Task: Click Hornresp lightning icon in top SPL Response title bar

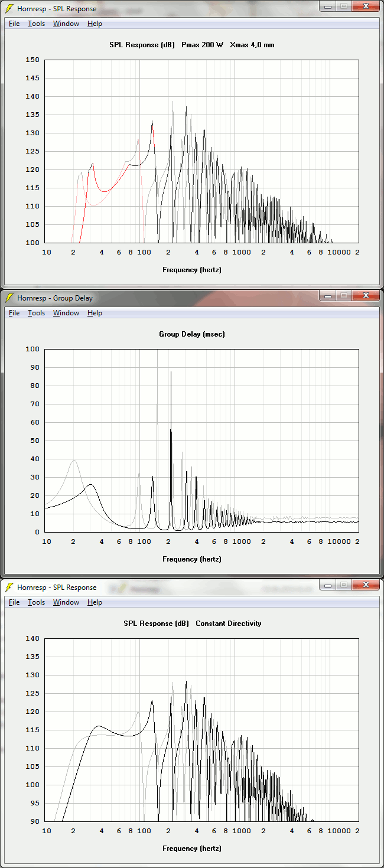Action: click(x=9, y=9)
